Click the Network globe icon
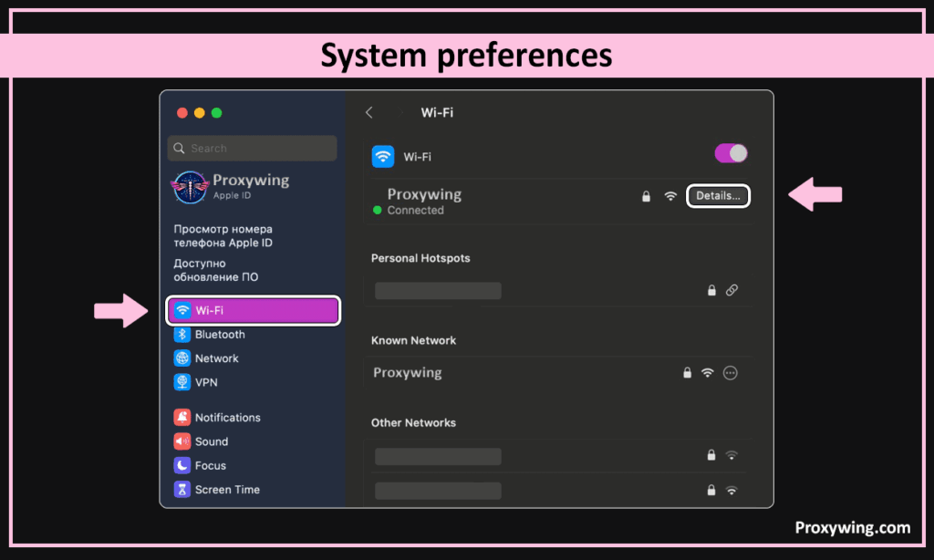 pyautogui.click(x=182, y=358)
